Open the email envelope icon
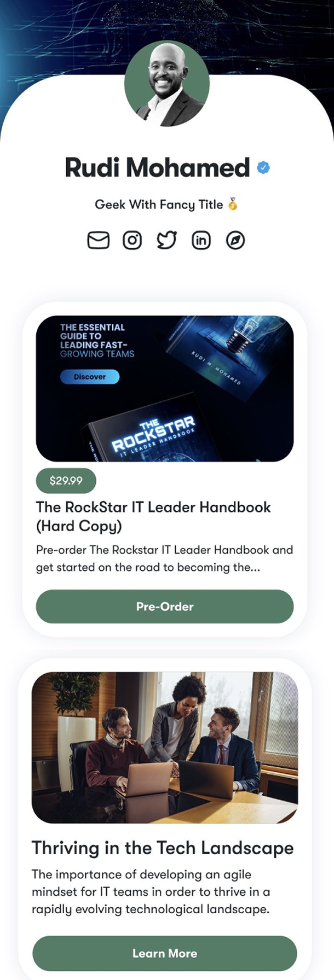The height and width of the screenshot is (980, 334). click(99, 240)
